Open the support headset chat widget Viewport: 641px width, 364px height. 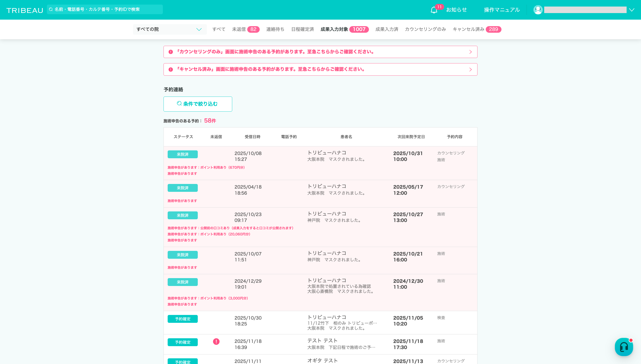pyautogui.click(x=624, y=347)
